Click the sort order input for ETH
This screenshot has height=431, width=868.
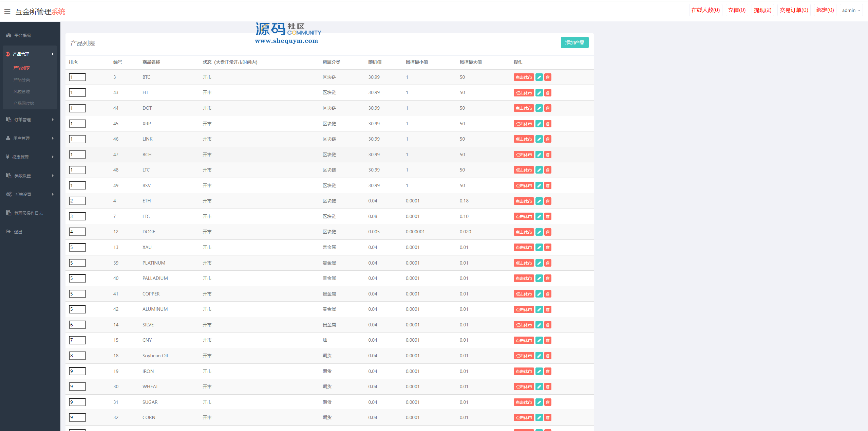coord(77,201)
